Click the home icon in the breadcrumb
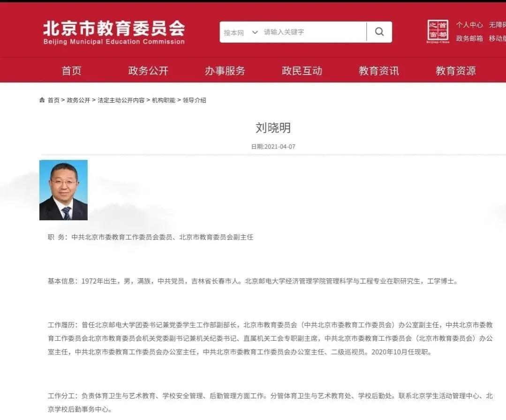The image size is (506, 420). click(x=42, y=100)
